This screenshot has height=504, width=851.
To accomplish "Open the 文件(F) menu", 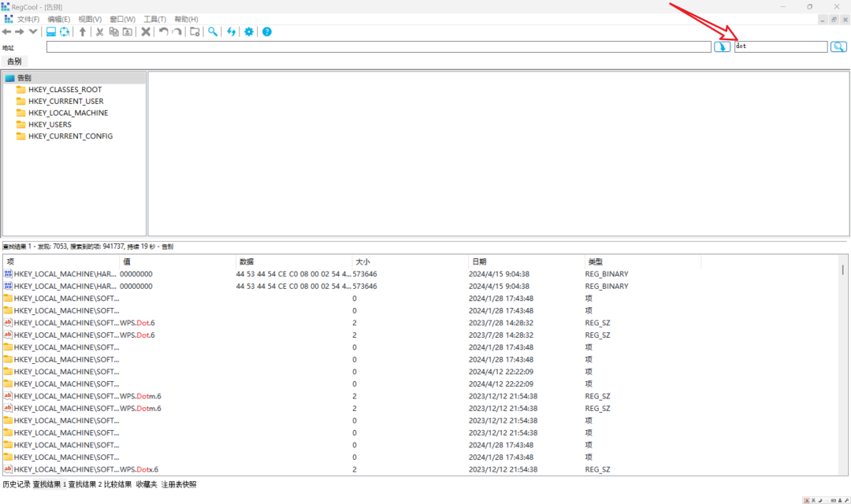I will point(28,19).
